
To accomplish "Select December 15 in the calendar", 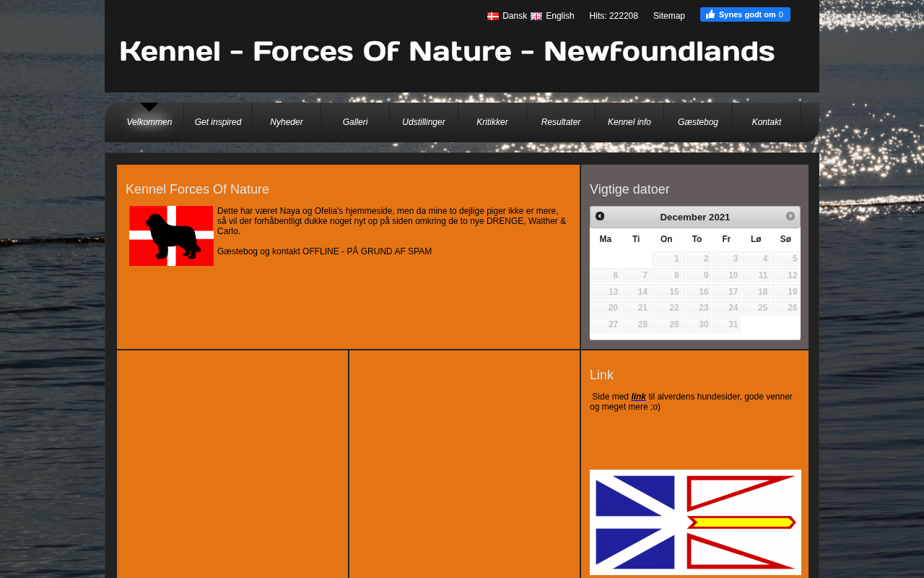I will click(666, 292).
